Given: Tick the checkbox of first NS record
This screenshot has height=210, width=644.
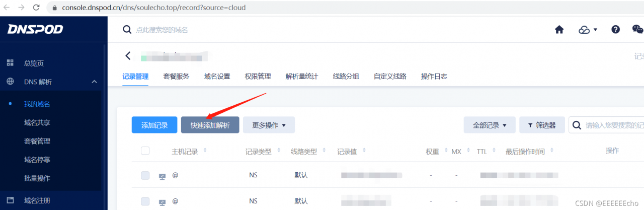Looking at the screenshot, I should click(145, 175).
